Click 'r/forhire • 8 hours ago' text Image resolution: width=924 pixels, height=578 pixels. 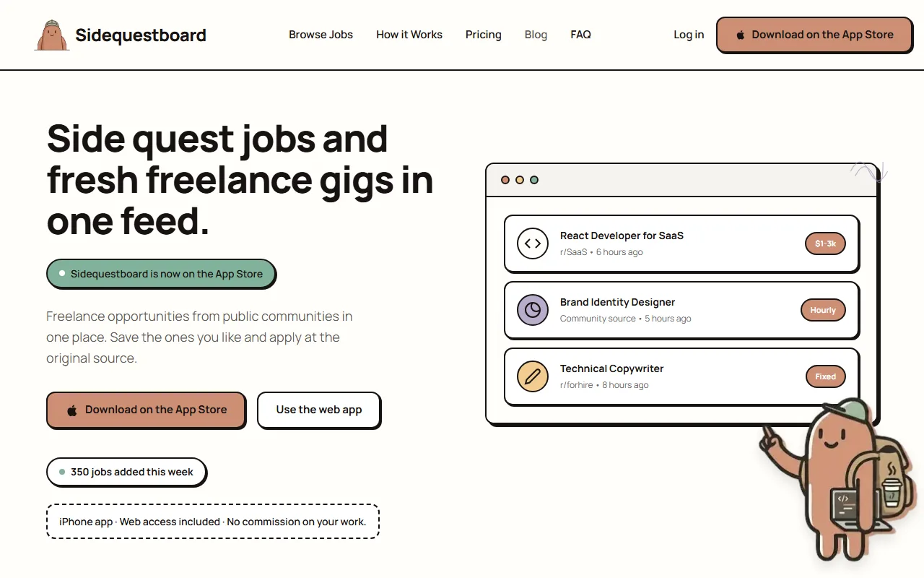[604, 385]
